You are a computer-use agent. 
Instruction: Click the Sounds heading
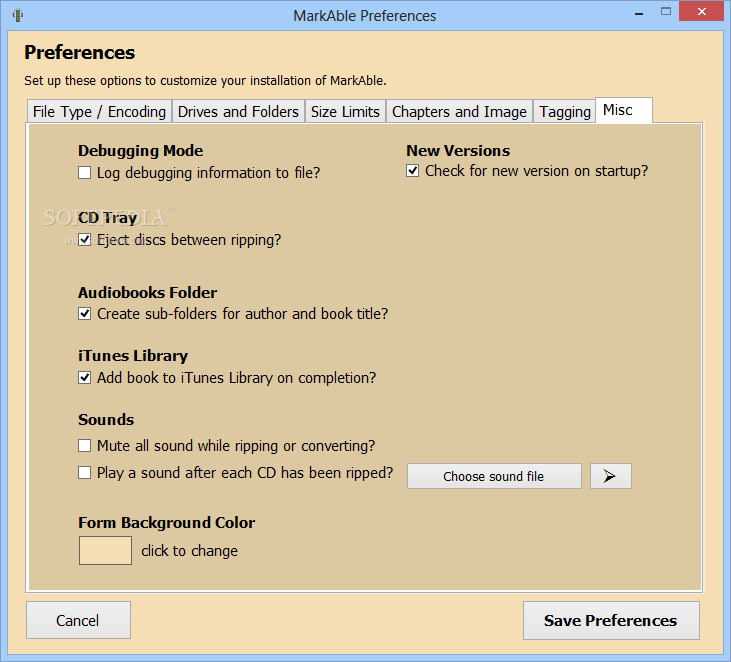(x=106, y=420)
